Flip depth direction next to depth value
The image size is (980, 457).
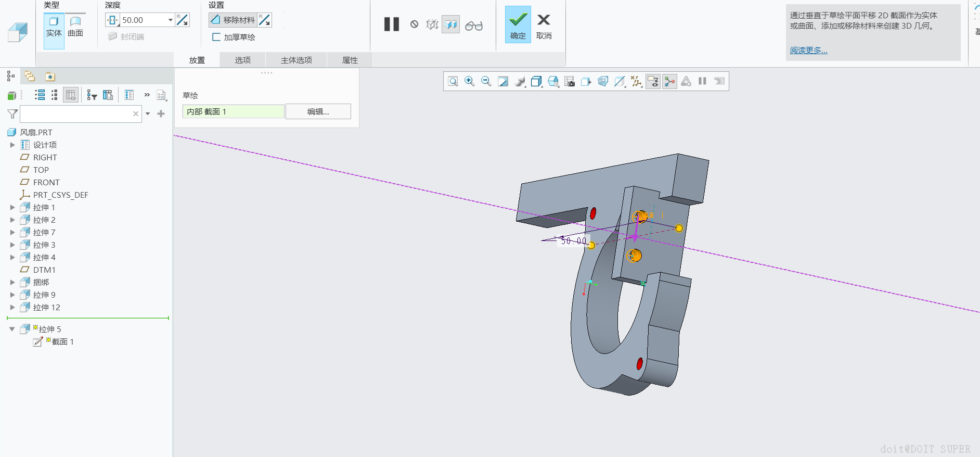(x=183, y=20)
